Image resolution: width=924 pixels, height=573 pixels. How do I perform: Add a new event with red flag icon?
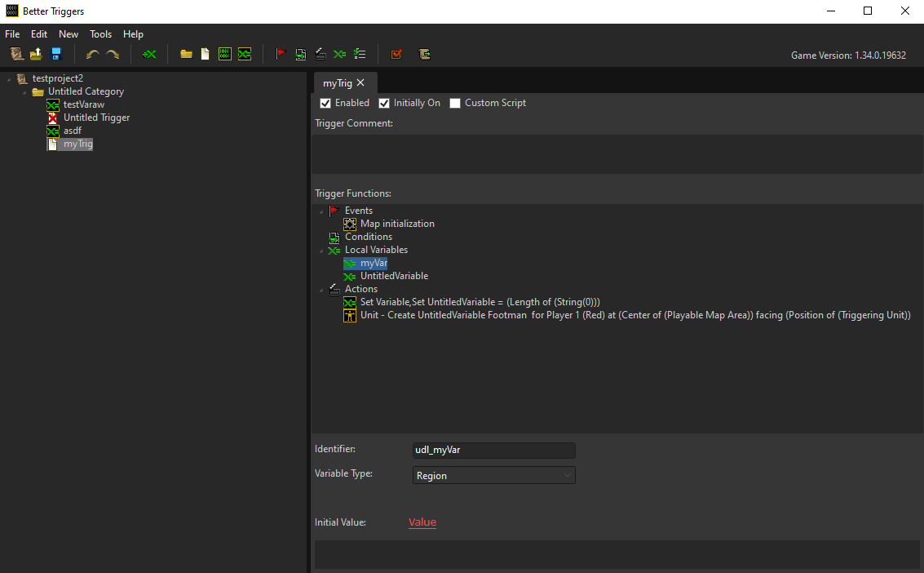[x=281, y=54]
